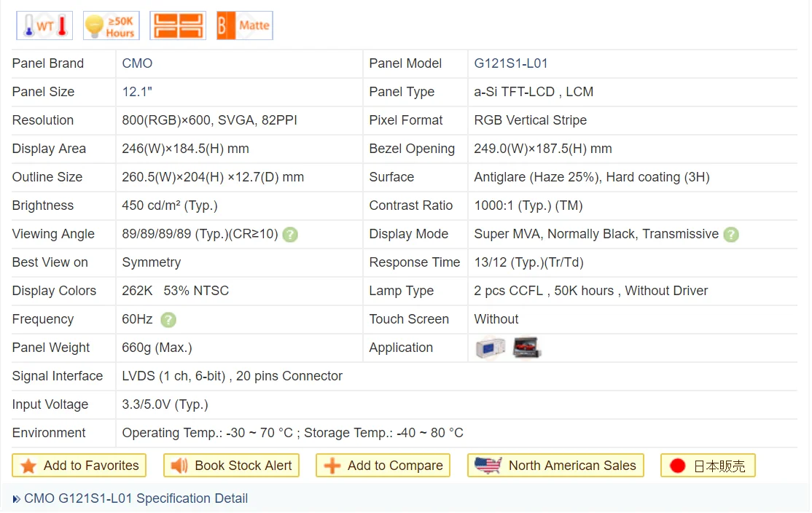Click the US flag icon on North American Sales
This screenshot has height=513, width=812.
click(488, 466)
